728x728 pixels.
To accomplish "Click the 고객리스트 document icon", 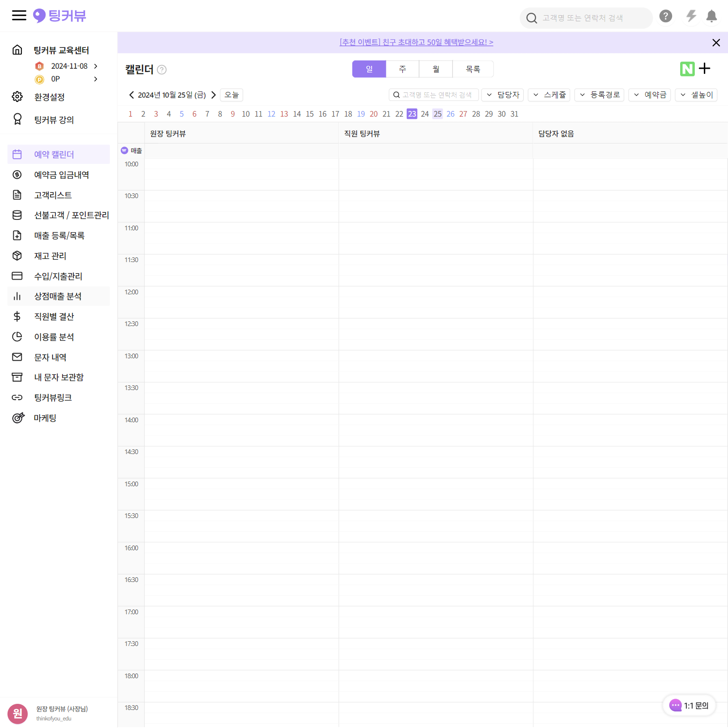I will [x=17, y=195].
